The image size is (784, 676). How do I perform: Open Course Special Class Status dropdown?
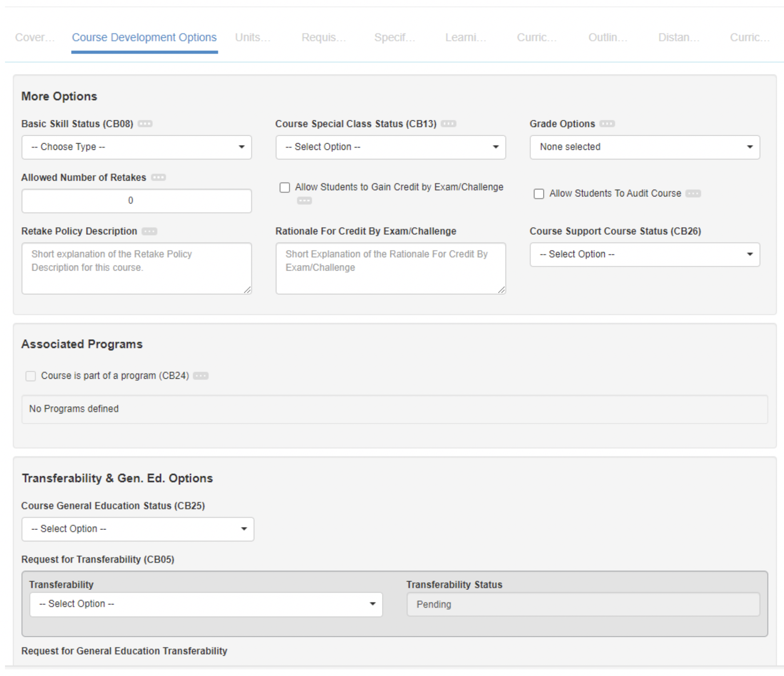pyautogui.click(x=391, y=147)
